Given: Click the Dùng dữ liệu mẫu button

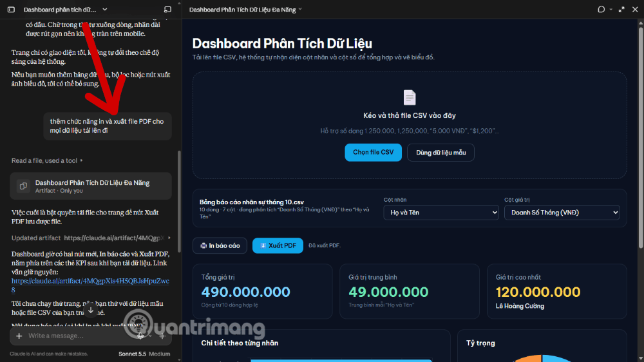Looking at the screenshot, I should 440,153.
